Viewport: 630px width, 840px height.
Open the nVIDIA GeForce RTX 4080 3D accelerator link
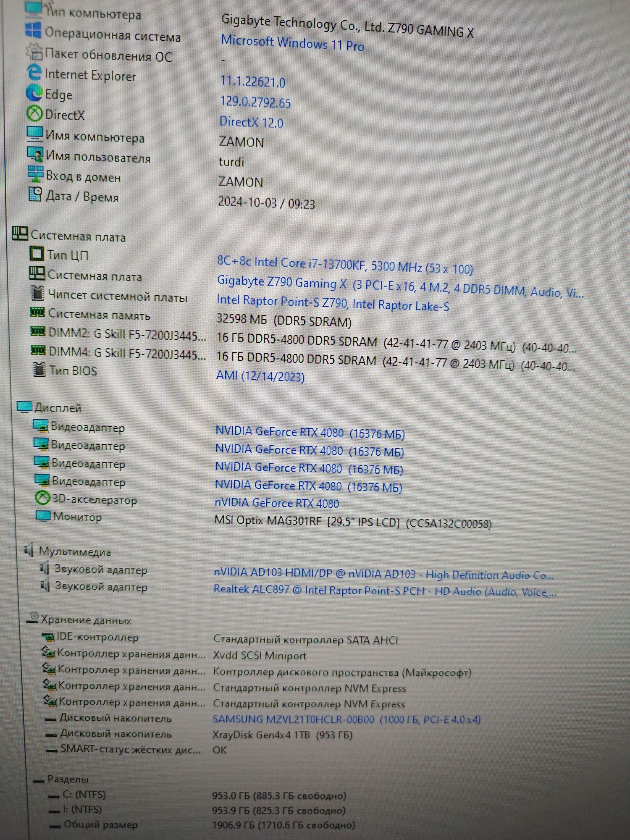click(277, 503)
